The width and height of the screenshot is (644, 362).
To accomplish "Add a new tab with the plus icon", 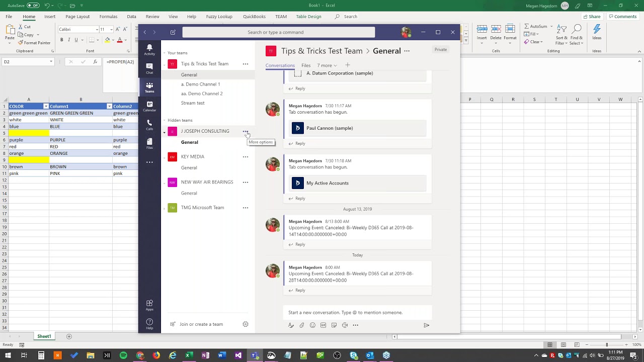I will (348, 65).
